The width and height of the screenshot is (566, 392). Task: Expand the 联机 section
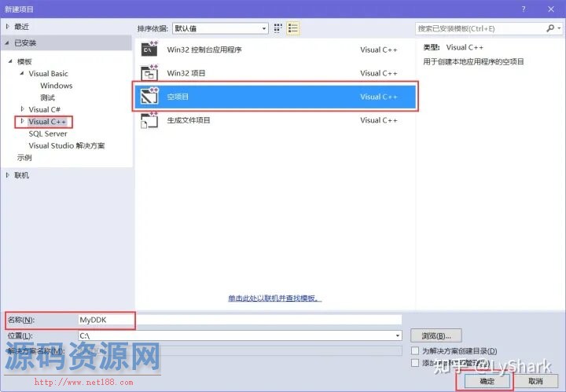pyautogui.click(x=8, y=175)
